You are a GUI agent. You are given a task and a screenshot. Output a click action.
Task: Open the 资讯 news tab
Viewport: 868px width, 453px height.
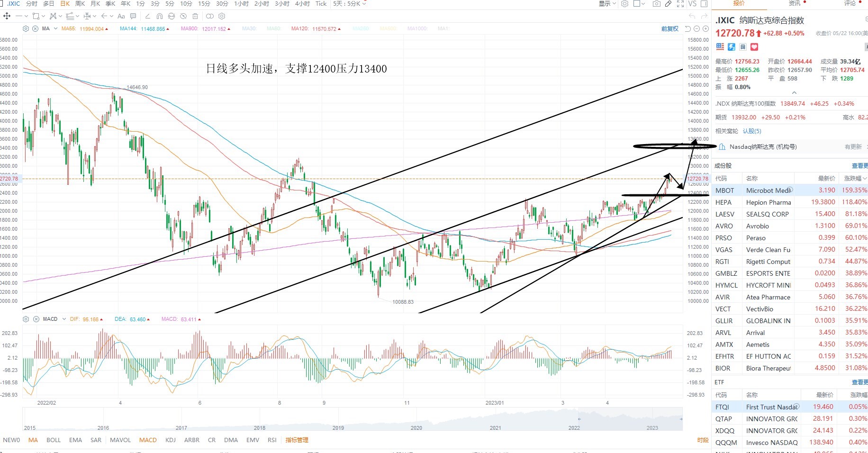click(795, 3)
